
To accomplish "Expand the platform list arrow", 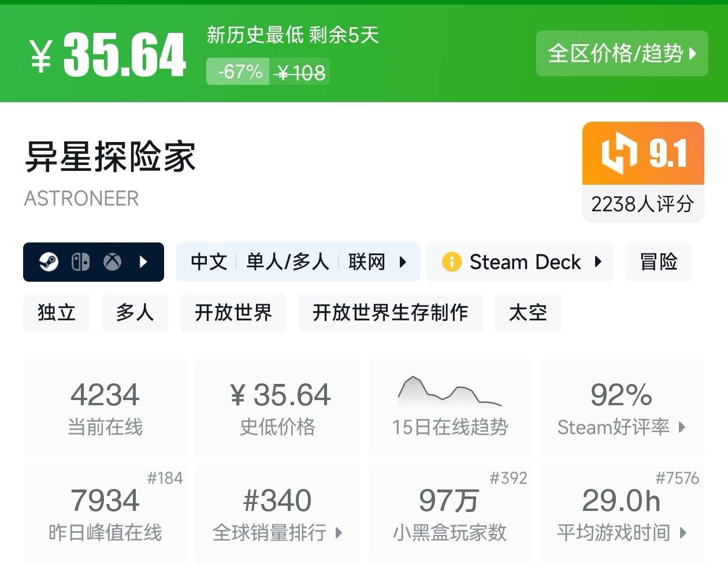I will tap(143, 262).
